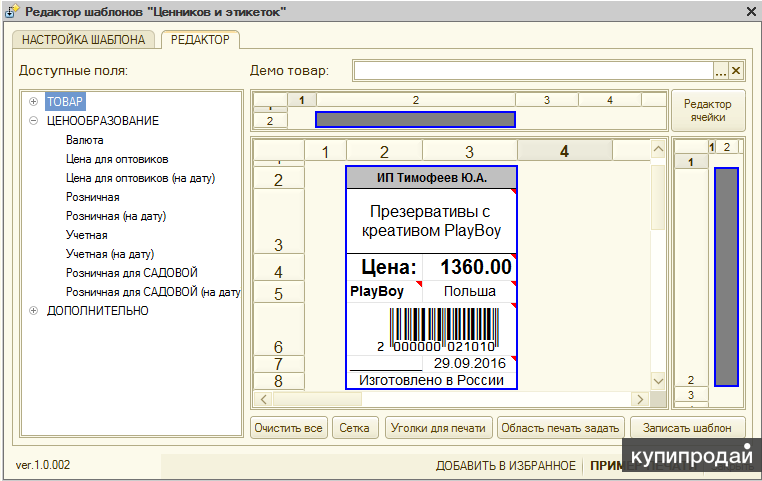Click the ИП Тимофеев Ю.А. cell
Screen dimensions: 762x481
coord(432,178)
